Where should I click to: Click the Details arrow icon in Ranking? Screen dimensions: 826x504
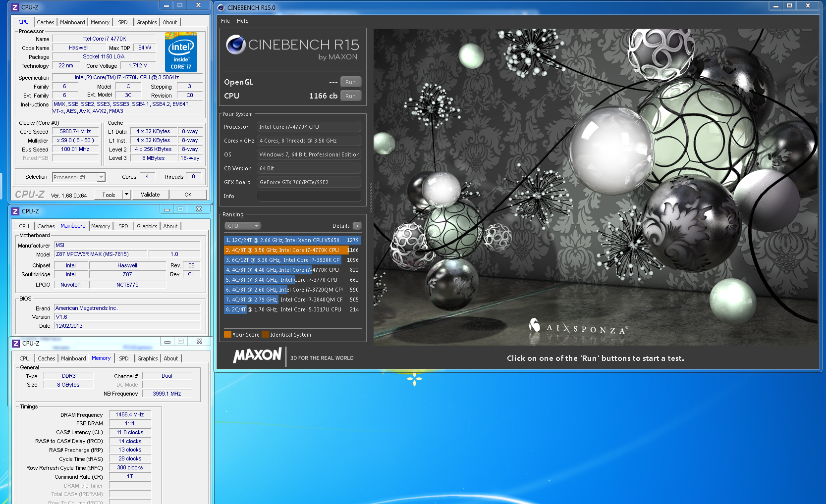click(357, 226)
